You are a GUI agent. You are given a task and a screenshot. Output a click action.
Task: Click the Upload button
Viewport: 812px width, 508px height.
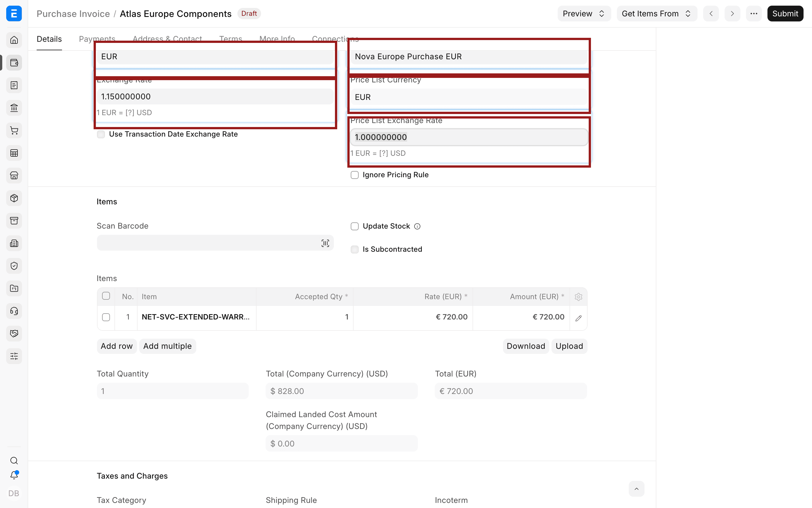point(569,346)
